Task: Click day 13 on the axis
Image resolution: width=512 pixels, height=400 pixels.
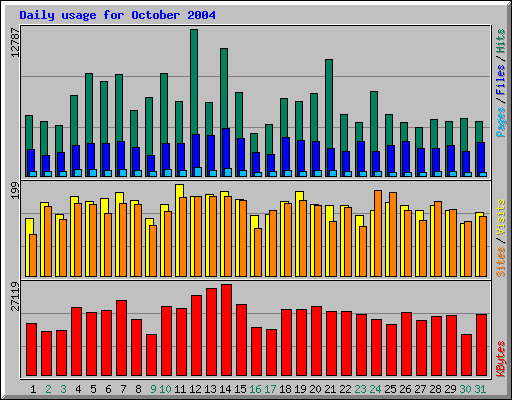Action: [x=210, y=389]
